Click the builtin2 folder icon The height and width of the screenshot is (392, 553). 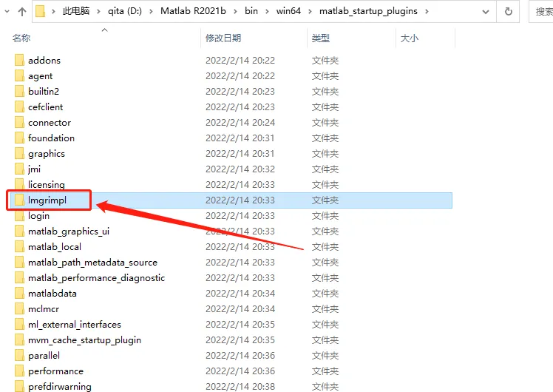(19, 91)
